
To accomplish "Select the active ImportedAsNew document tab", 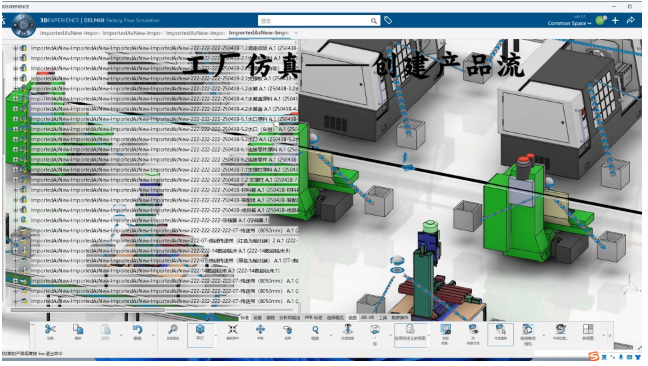I will [x=258, y=33].
